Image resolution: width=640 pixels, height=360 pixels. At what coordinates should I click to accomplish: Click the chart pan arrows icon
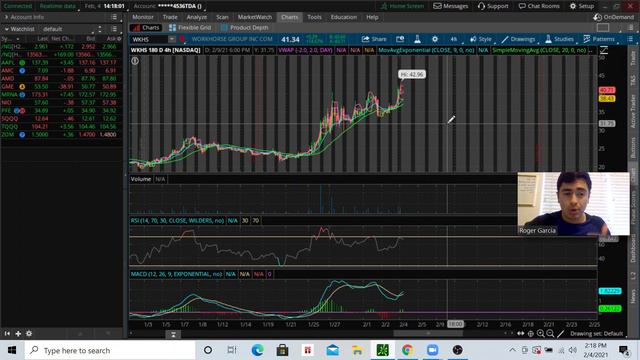(520, 333)
